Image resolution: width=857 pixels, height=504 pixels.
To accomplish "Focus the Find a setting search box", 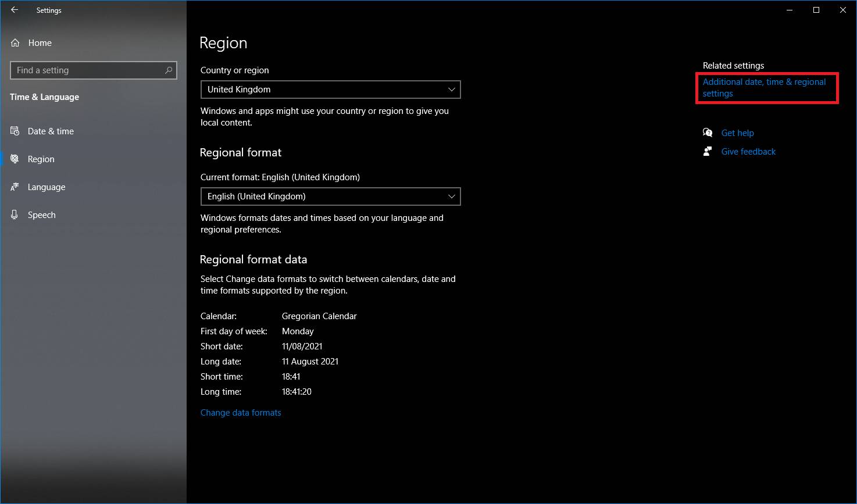I will [x=87, y=70].
